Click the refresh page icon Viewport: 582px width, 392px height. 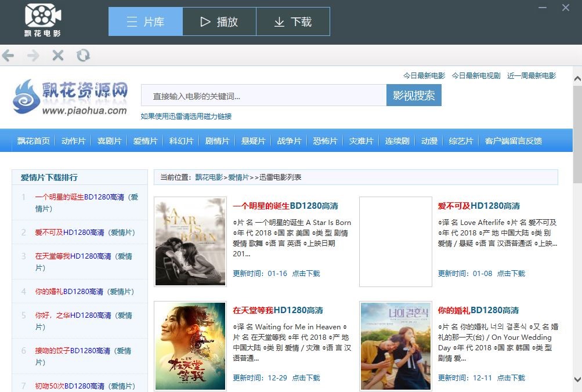pyautogui.click(x=83, y=56)
